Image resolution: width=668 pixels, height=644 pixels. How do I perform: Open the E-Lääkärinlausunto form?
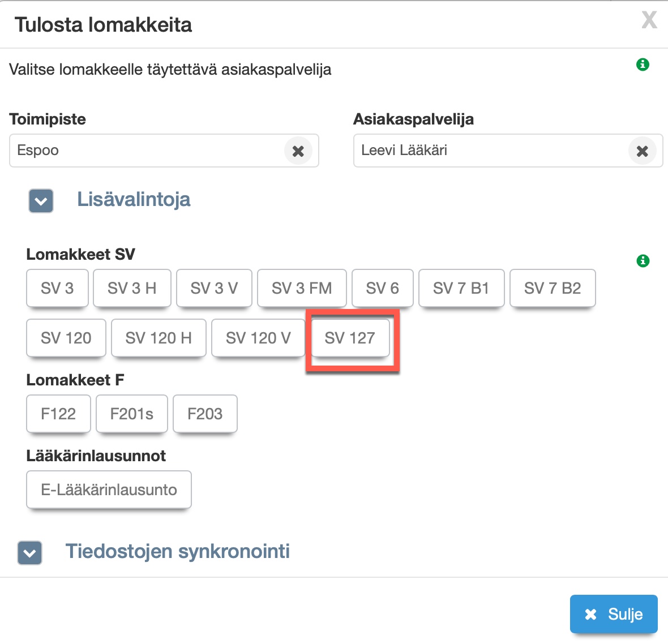[109, 490]
